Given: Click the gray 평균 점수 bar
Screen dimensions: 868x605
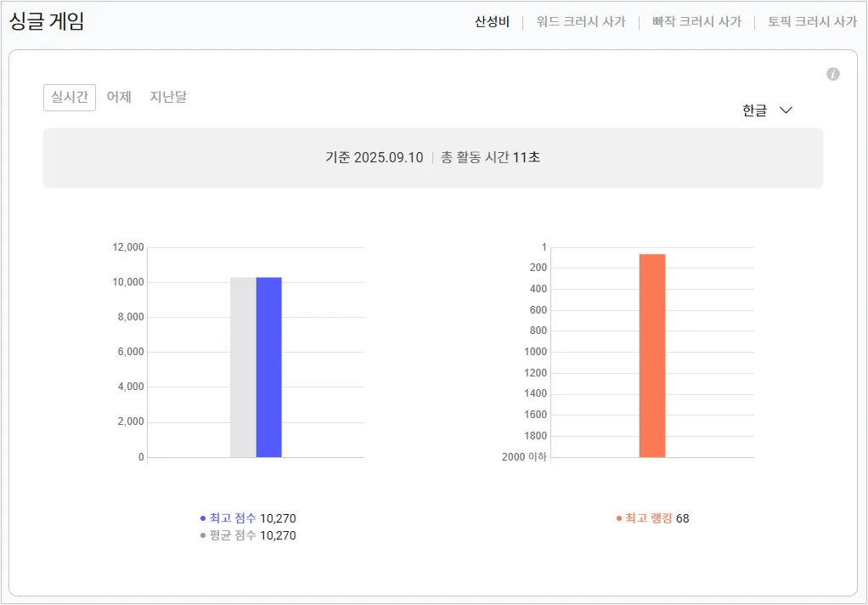Looking at the screenshot, I should click(x=243, y=367).
